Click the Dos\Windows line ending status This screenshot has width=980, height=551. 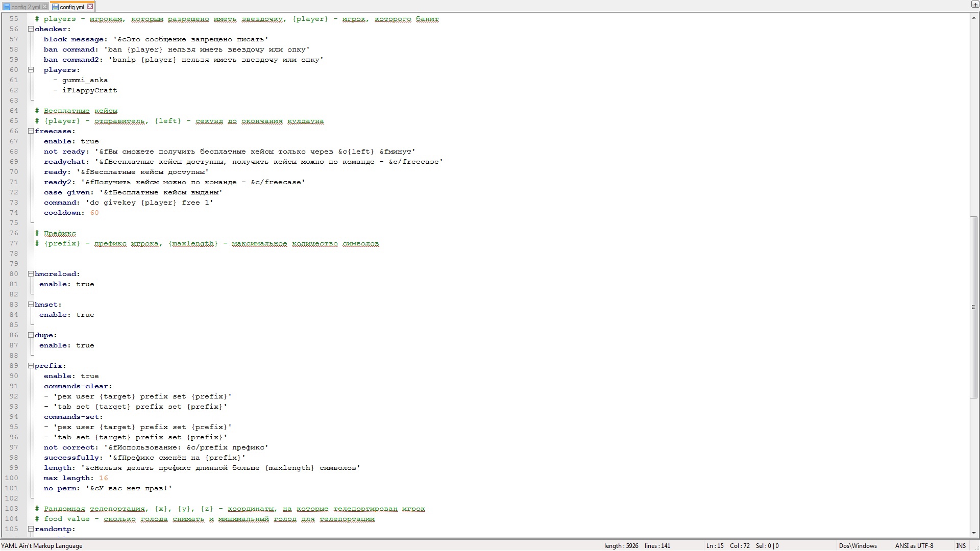click(857, 546)
